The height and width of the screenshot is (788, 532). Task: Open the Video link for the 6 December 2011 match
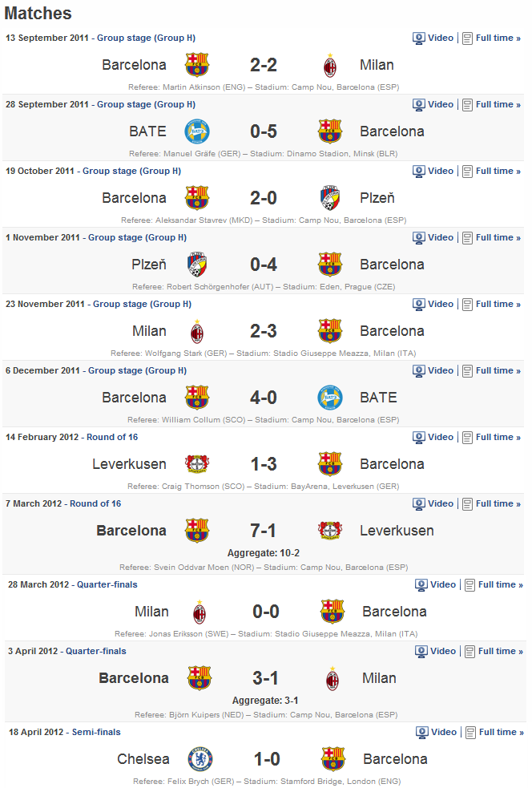(440, 370)
